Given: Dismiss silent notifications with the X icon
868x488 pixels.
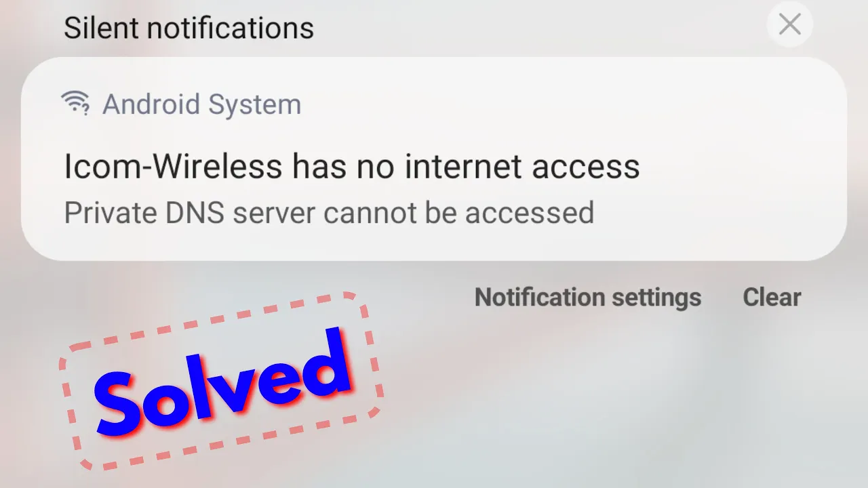Looking at the screenshot, I should click(789, 25).
